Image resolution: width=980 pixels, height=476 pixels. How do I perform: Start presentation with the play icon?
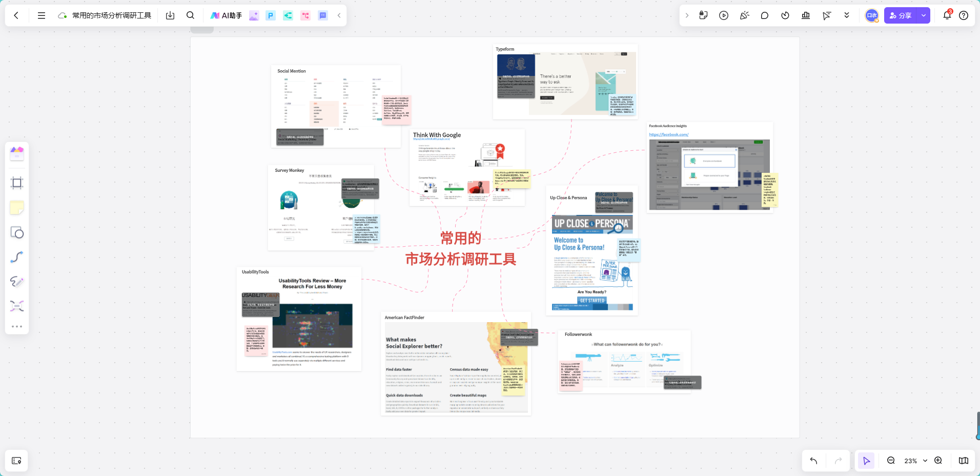click(x=724, y=15)
